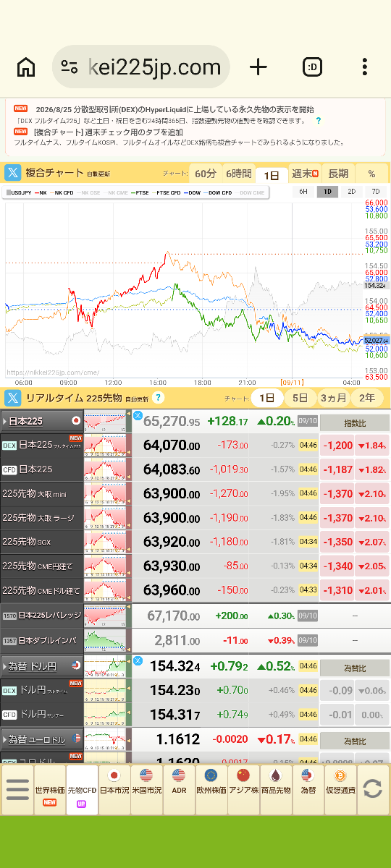The height and width of the screenshot is (868, 391).
Task: Toggle NK CME series in legend
Action: pos(116,193)
